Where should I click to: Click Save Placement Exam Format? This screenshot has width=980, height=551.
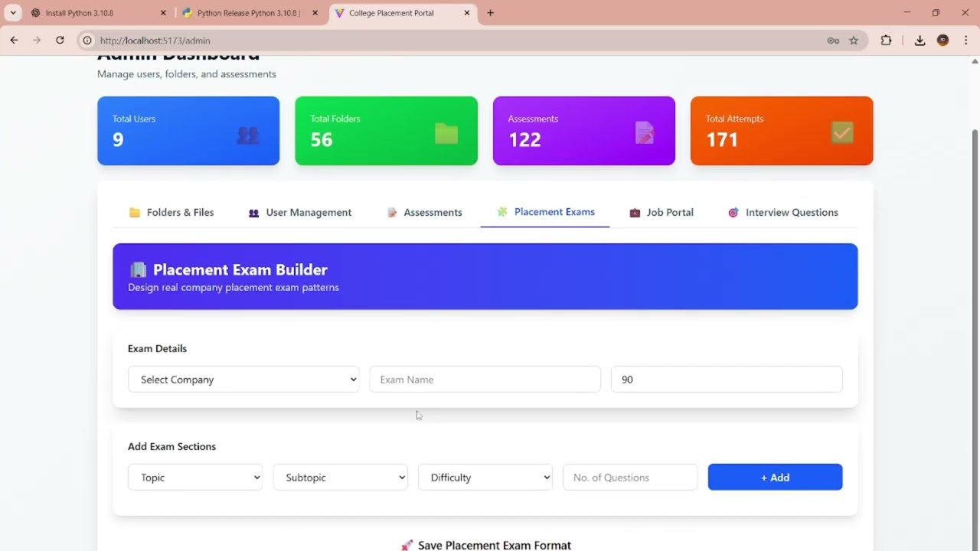coord(485,545)
